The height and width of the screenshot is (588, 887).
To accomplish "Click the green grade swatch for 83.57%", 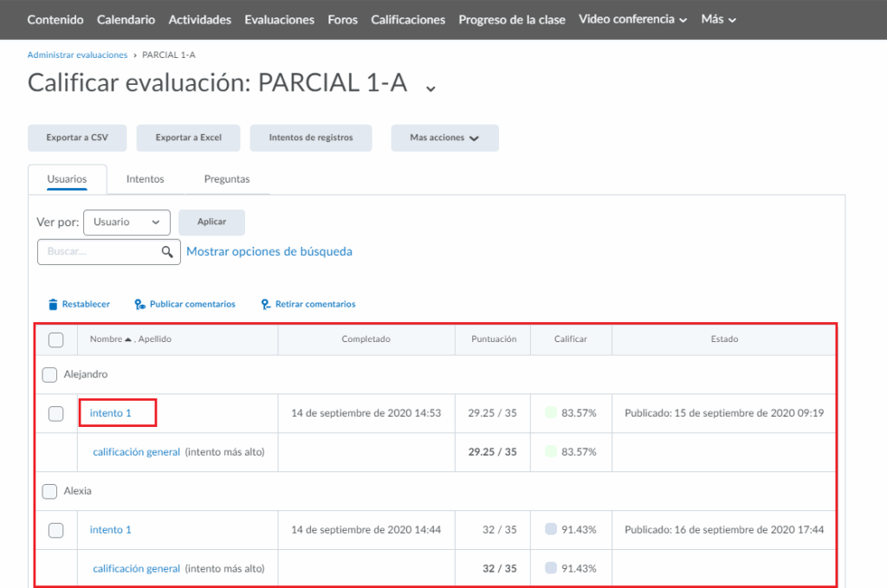I will [551, 413].
